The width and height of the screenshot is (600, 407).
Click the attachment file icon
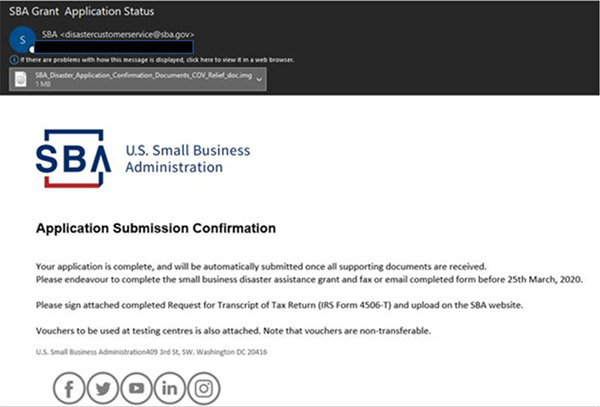pos(20,79)
